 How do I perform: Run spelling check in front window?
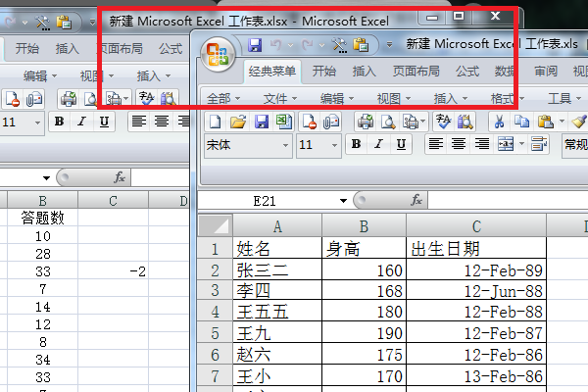pos(443,121)
